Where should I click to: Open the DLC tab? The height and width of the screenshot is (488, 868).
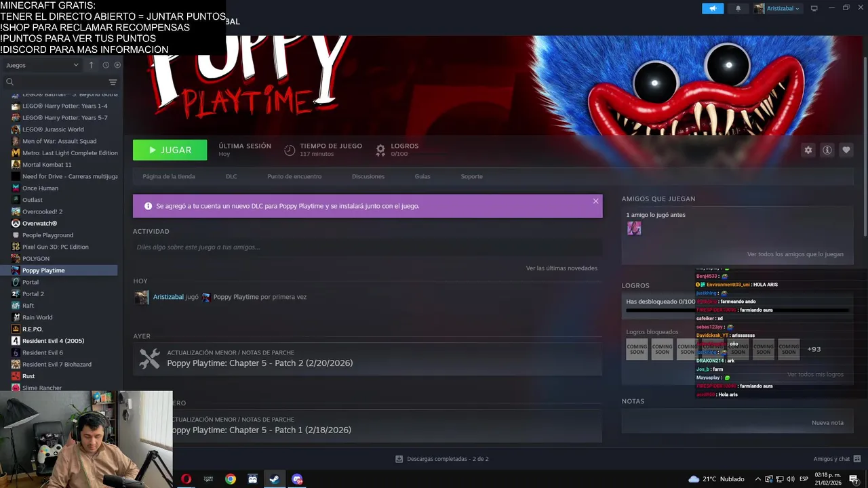pos(231,176)
